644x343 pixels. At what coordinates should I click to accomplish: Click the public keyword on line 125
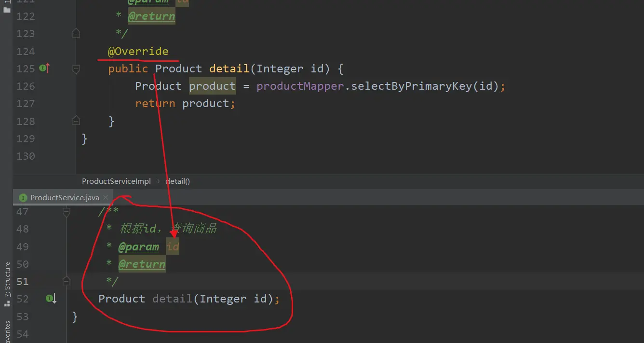tap(128, 69)
